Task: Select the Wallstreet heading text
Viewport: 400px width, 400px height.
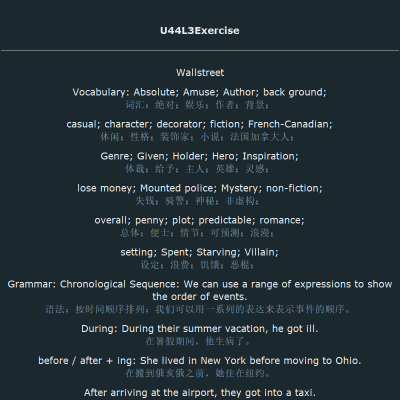Action: 200,73
